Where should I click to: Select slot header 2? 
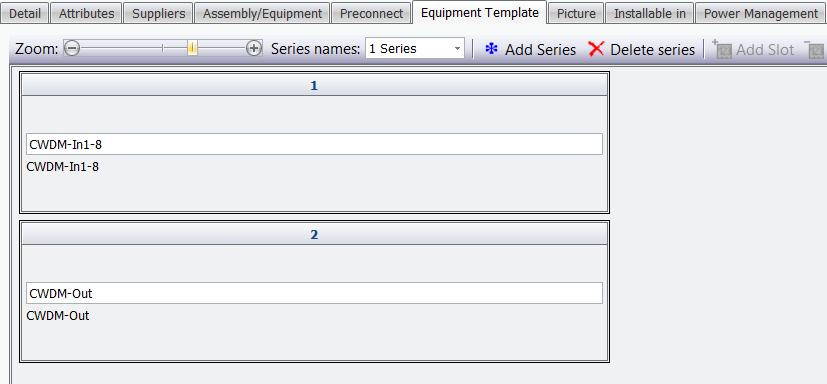(x=314, y=234)
